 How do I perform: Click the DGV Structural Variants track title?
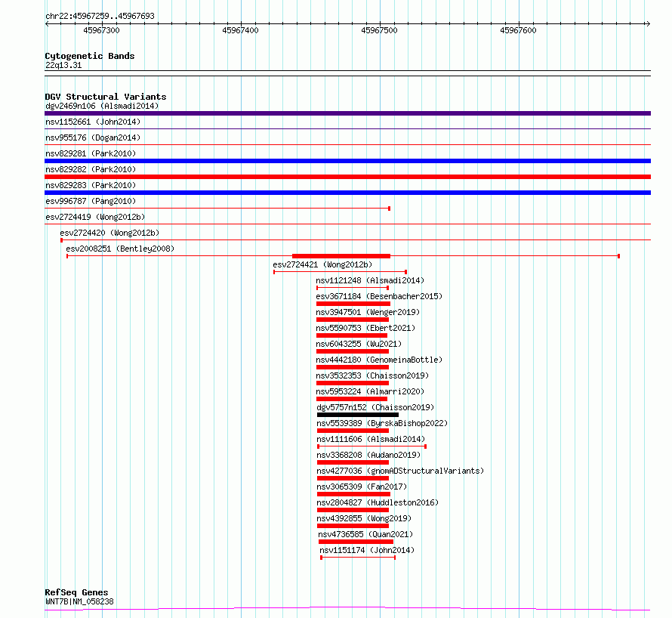click(x=106, y=97)
